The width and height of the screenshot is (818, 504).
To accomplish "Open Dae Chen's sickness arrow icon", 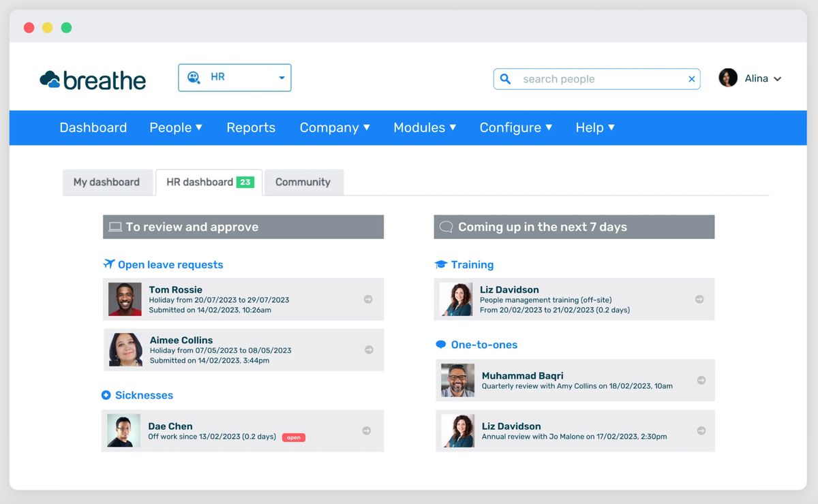I will (367, 430).
